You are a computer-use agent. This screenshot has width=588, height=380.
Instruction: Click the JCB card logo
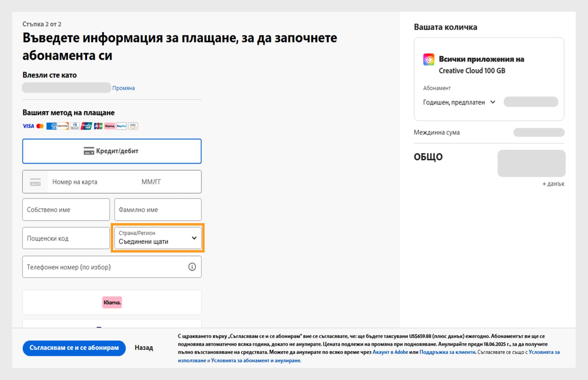coord(98,126)
